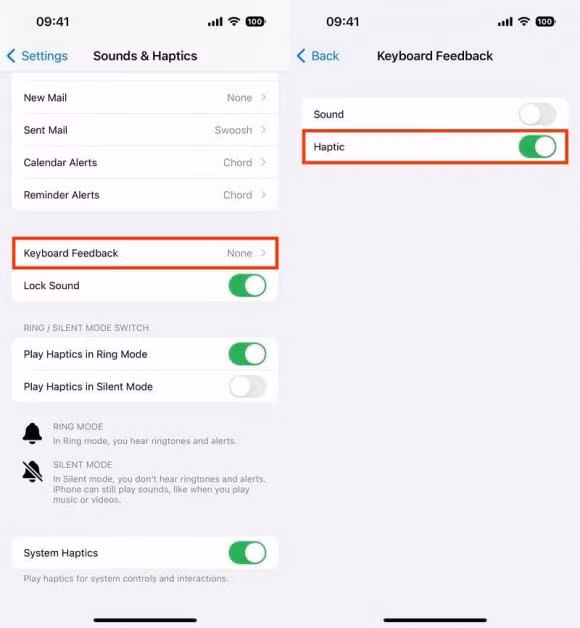Tap the ring mode bell icon
Viewport: 580px width, 628px height.
coord(32,433)
